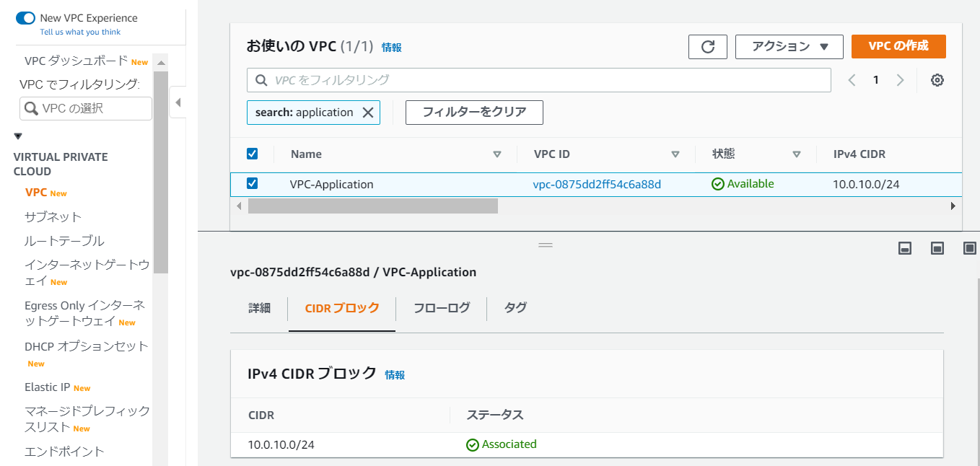Toggle the New VPC Experience switch

pyautogui.click(x=25, y=18)
